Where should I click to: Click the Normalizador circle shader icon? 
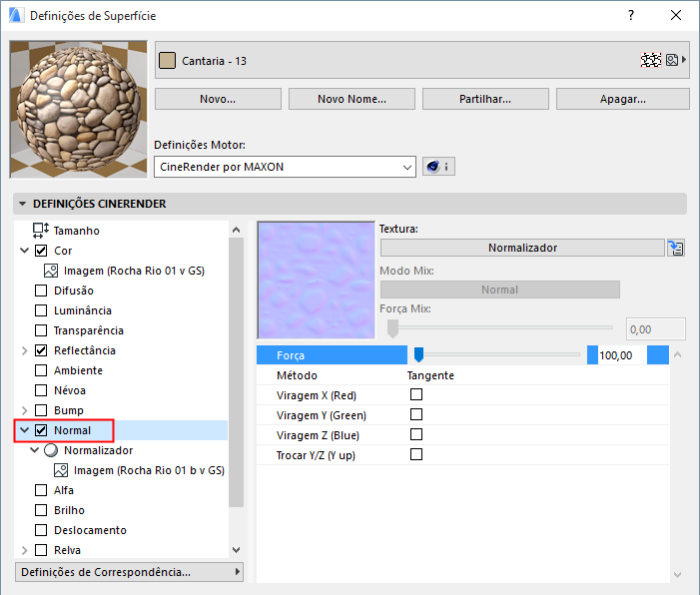tap(51, 450)
